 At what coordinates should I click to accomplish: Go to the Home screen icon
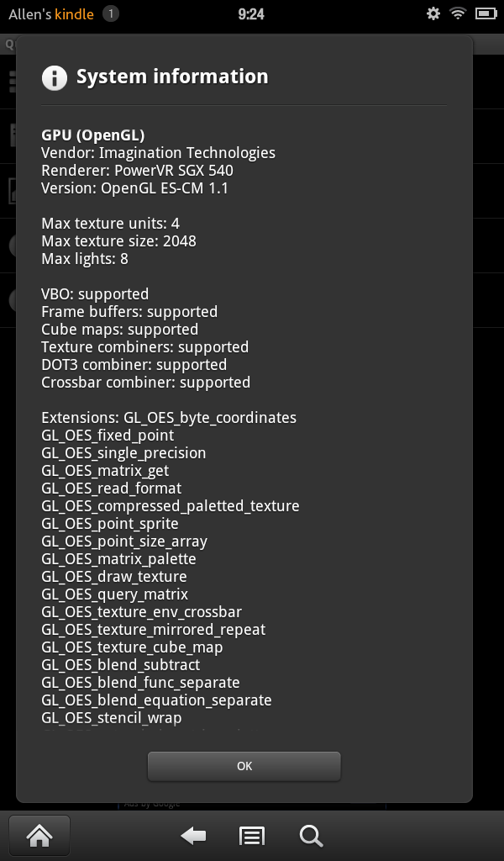[x=39, y=837]
